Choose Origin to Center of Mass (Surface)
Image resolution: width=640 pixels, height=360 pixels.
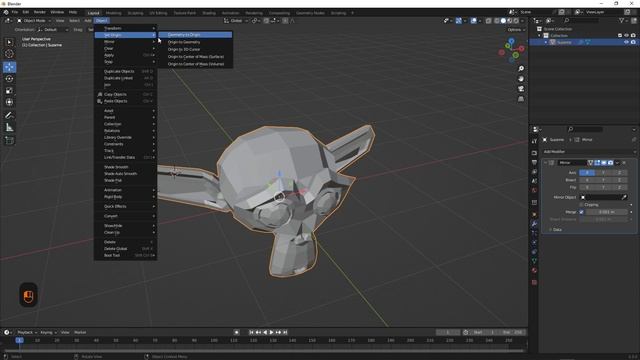tap(195, 57)
